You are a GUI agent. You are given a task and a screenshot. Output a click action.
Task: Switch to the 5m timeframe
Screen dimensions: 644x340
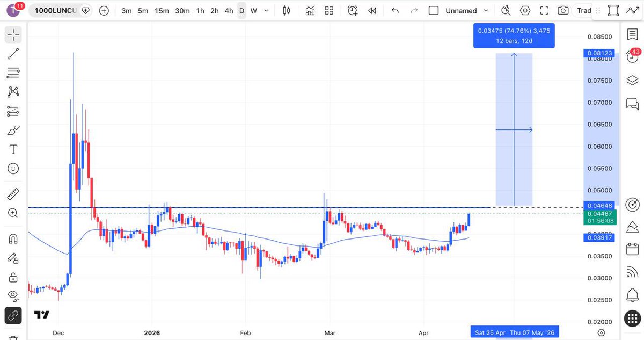click(143, 10)
